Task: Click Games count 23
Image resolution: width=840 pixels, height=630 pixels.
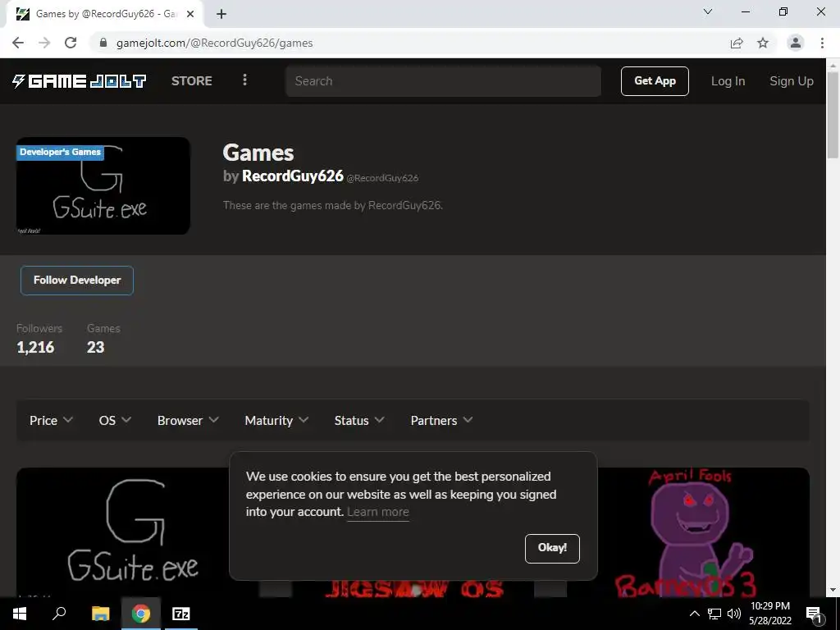Action: [95, 348]
